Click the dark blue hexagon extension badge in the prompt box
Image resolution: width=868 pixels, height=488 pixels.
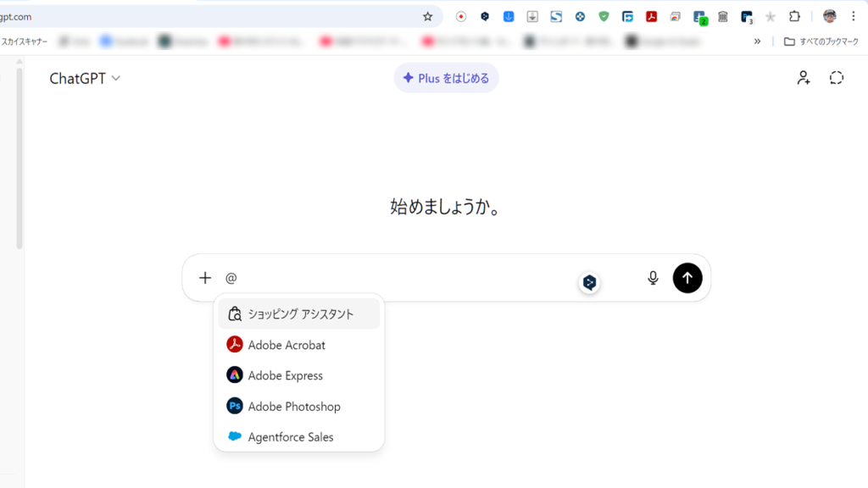pyautogui.click(x=589, y=283)
